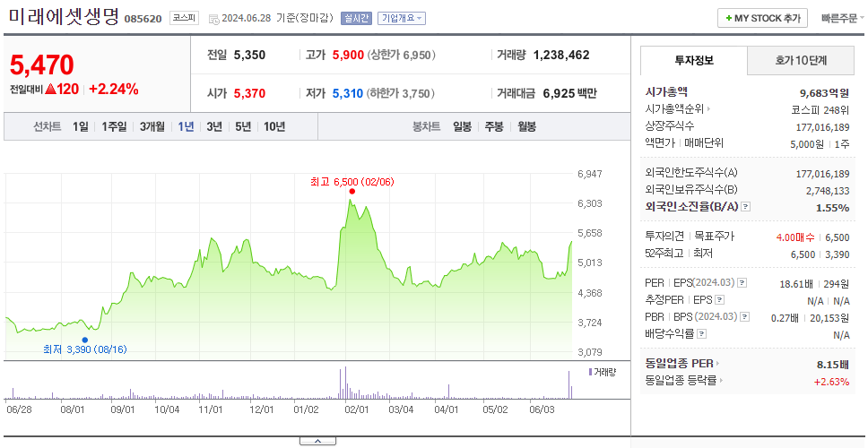Click the 02/01 date on chart axis

click(x=357, y=409)
